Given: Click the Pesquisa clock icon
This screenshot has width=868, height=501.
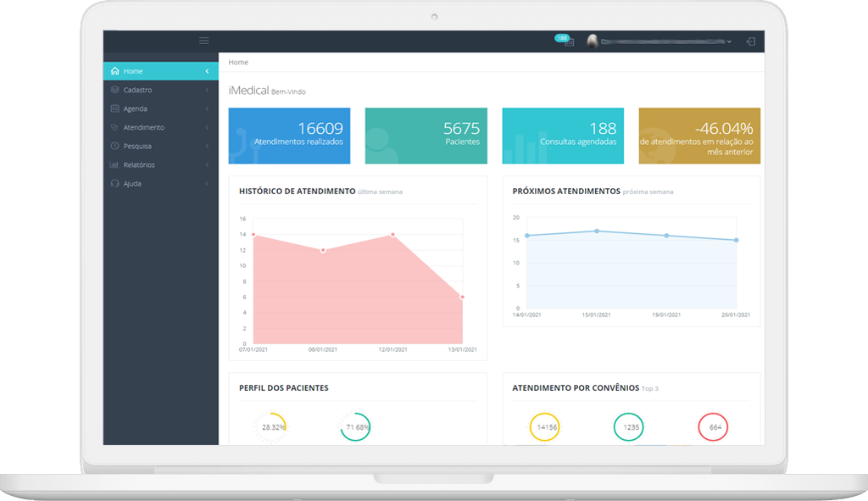Looking at the screenshot, I should point(114,146).
